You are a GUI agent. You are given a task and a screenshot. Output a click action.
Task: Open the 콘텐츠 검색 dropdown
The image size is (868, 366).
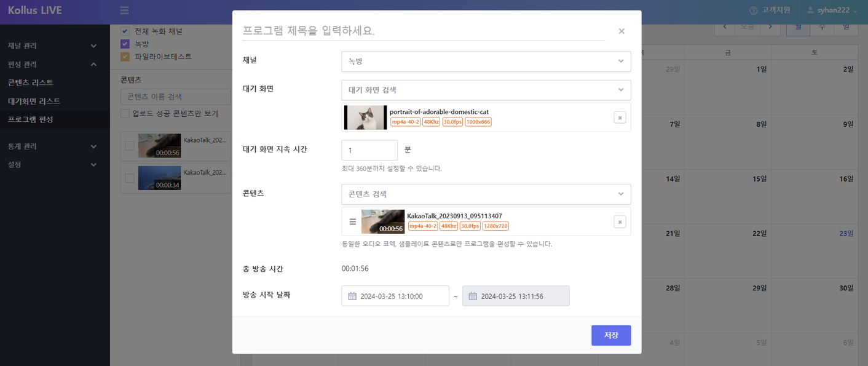pos(486,194)
